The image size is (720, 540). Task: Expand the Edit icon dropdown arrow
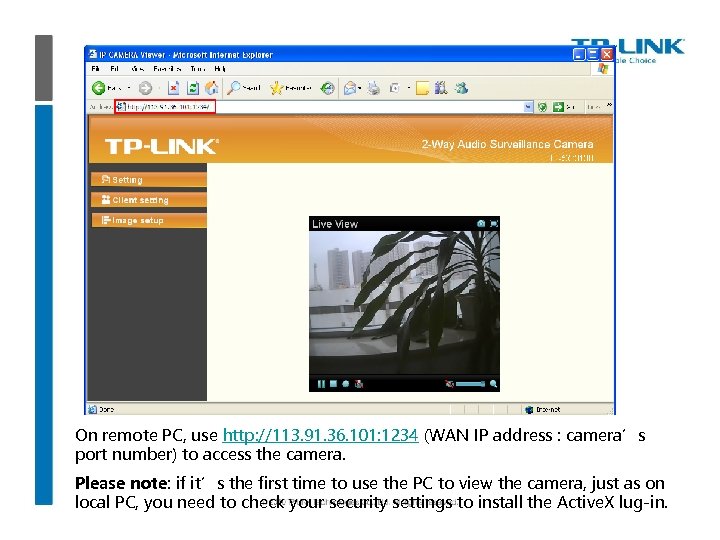click(x=408, y=88)
